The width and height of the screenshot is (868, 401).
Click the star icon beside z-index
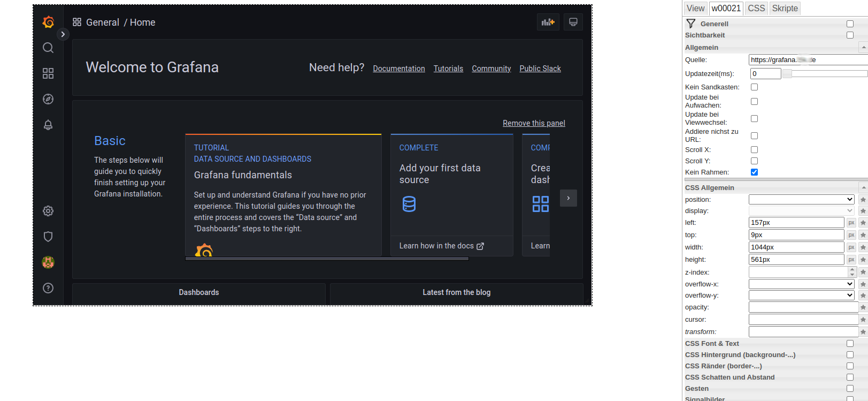[x=863, y=273]
